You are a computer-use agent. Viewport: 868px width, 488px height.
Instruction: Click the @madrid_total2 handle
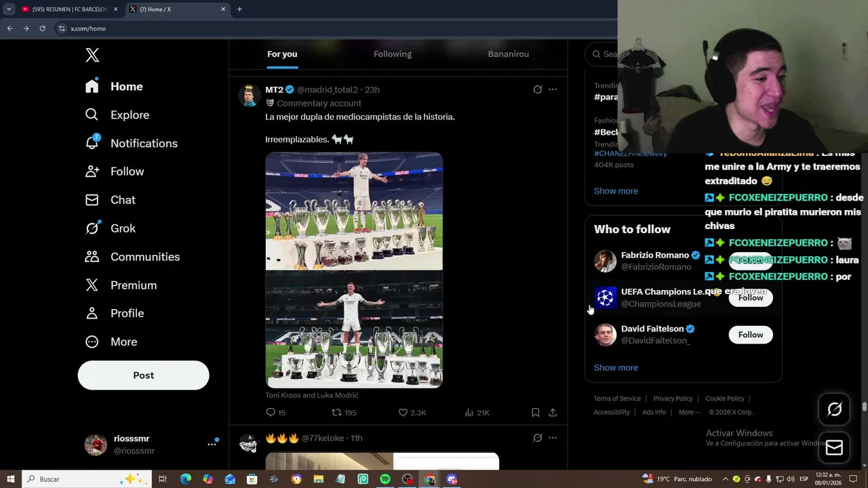point(328,89)
